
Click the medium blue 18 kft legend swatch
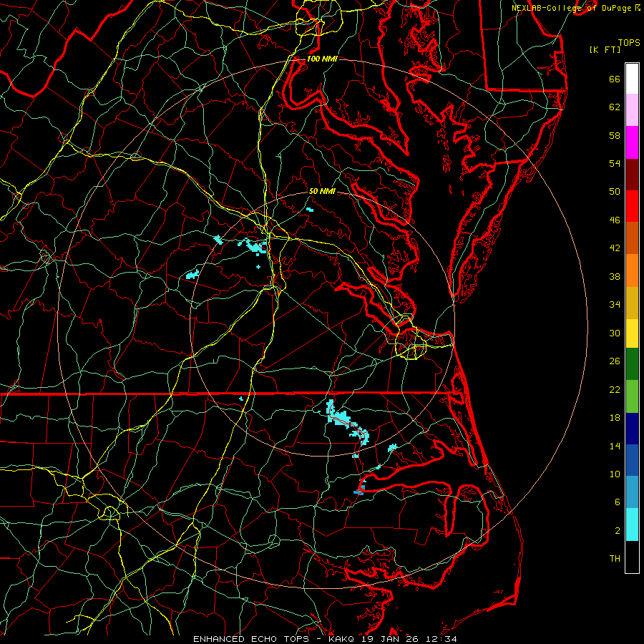[x=632, y=460]
